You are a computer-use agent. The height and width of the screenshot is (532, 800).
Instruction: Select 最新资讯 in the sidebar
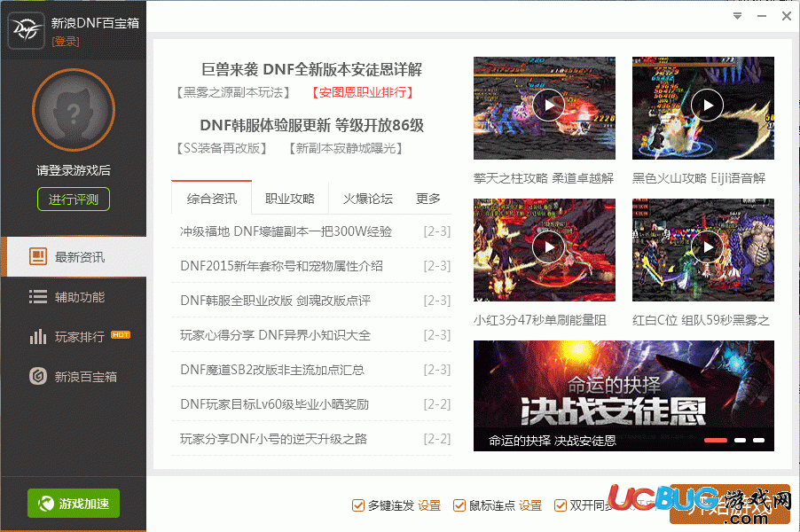pos(74,256)
